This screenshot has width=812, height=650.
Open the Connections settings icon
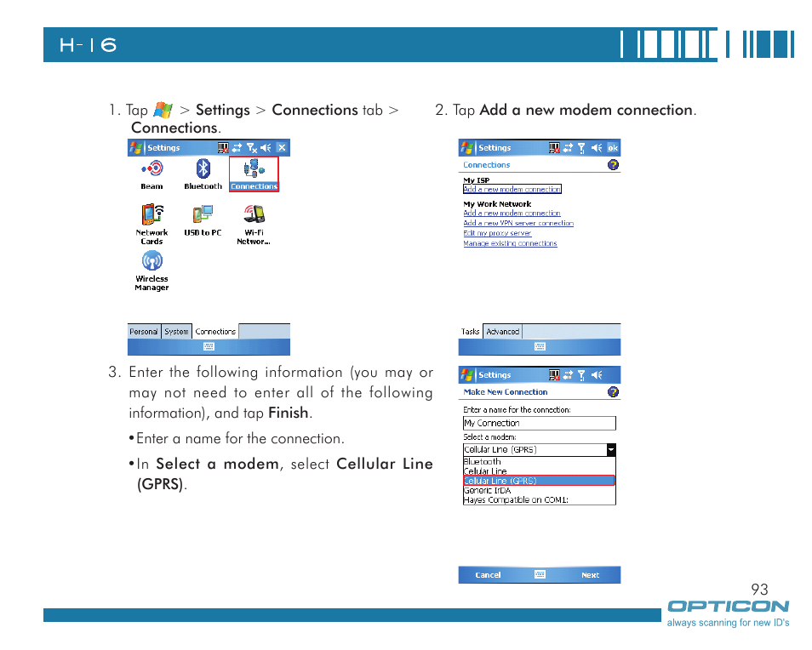[254, 174]
